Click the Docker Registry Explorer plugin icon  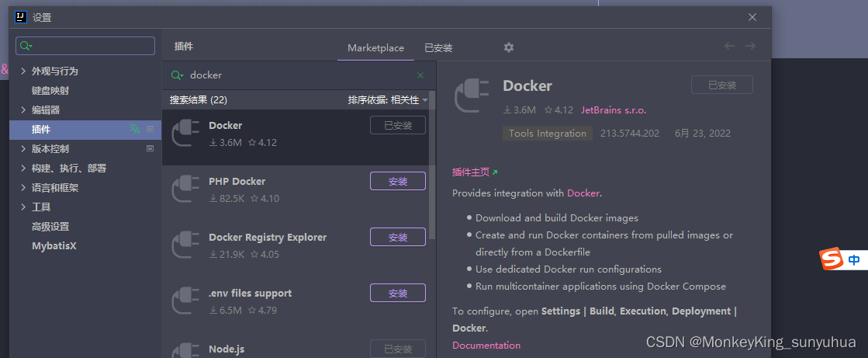point(185,245)
